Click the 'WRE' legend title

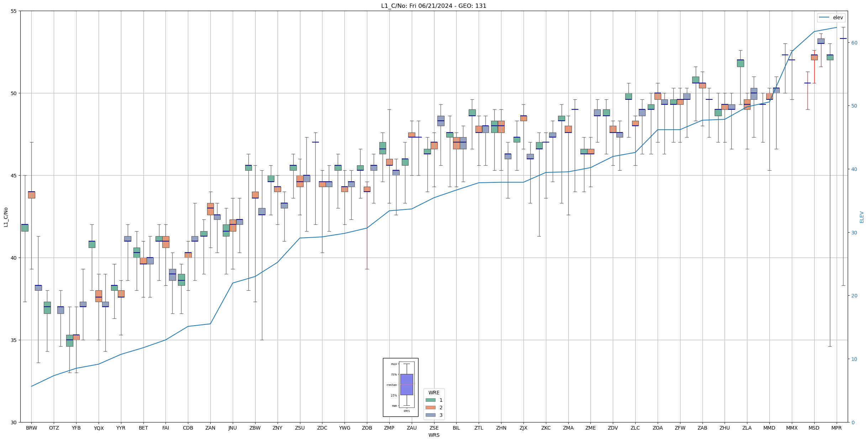[434, 393]
